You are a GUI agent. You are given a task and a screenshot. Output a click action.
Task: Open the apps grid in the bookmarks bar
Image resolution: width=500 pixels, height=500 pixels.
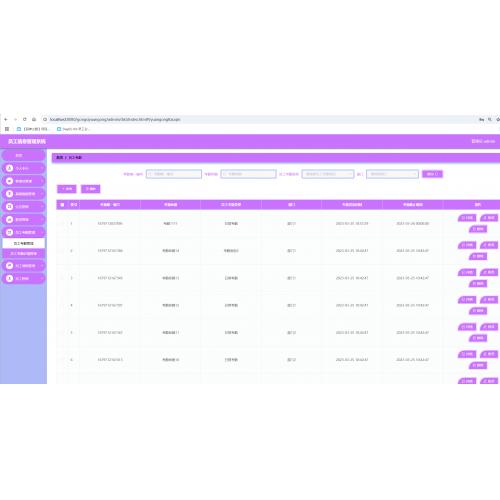tap(7, 129)
